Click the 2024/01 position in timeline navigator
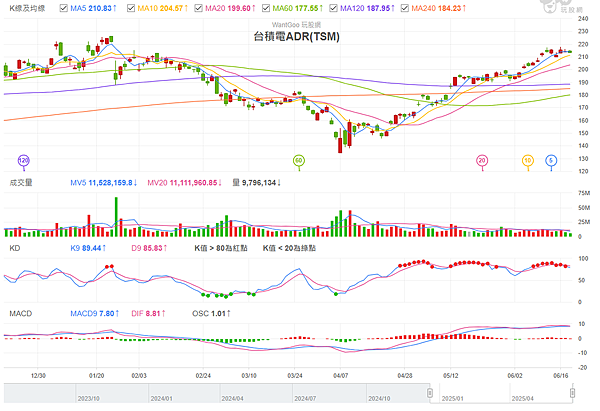 161,398
